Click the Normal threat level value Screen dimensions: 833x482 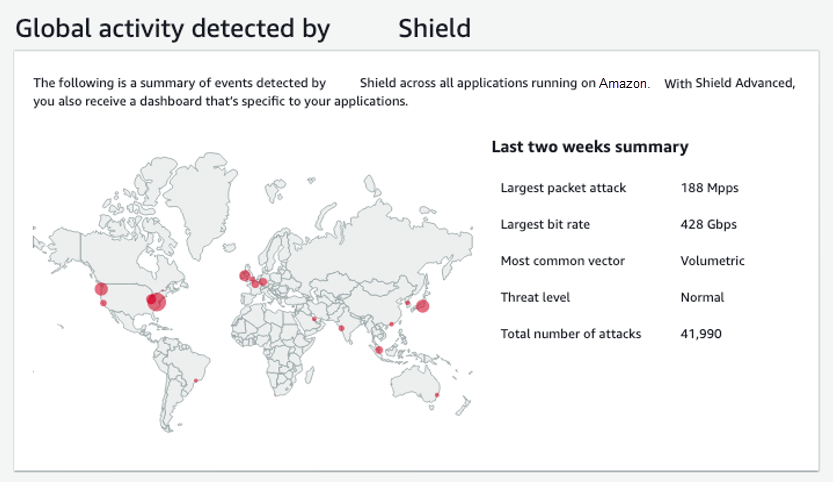click(702, 297)
